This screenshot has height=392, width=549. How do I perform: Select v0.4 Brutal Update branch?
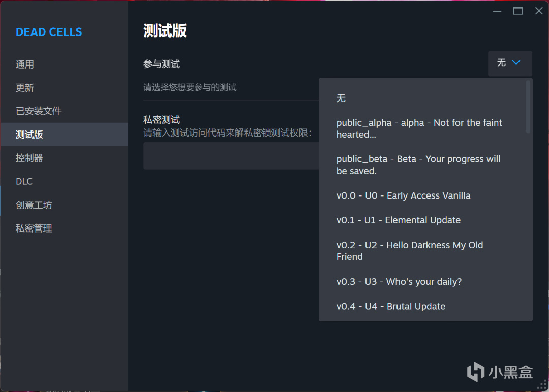[x=390, y=306]
